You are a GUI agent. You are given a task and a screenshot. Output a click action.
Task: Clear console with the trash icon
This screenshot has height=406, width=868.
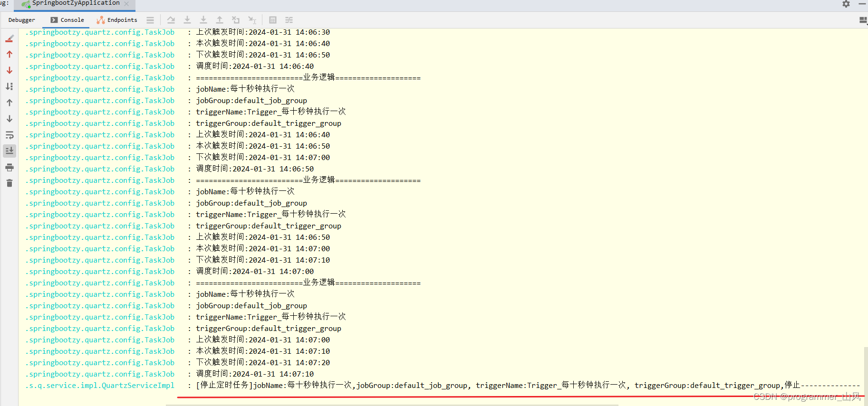[10, 183]
